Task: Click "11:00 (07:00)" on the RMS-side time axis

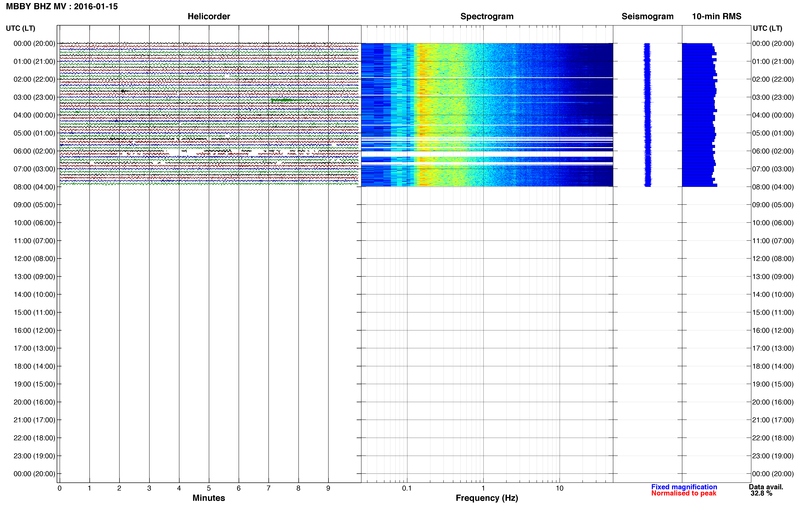Action: tap(773, 241)
